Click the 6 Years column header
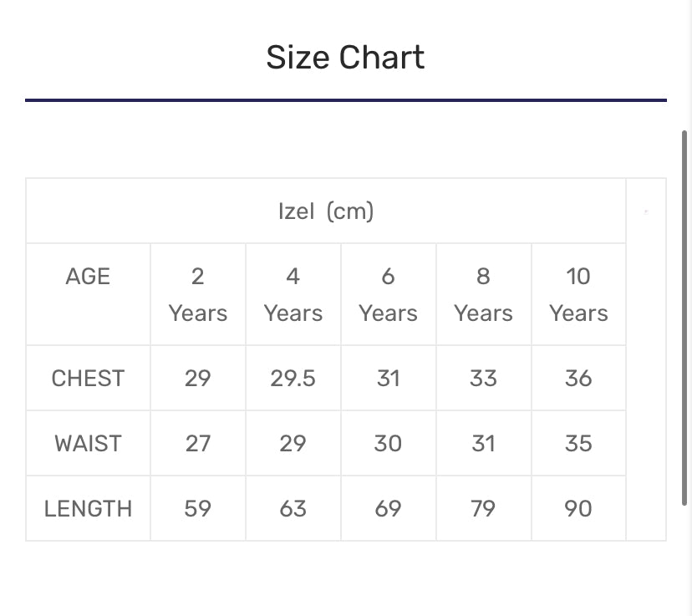692x616 pixels. point(388,294)
